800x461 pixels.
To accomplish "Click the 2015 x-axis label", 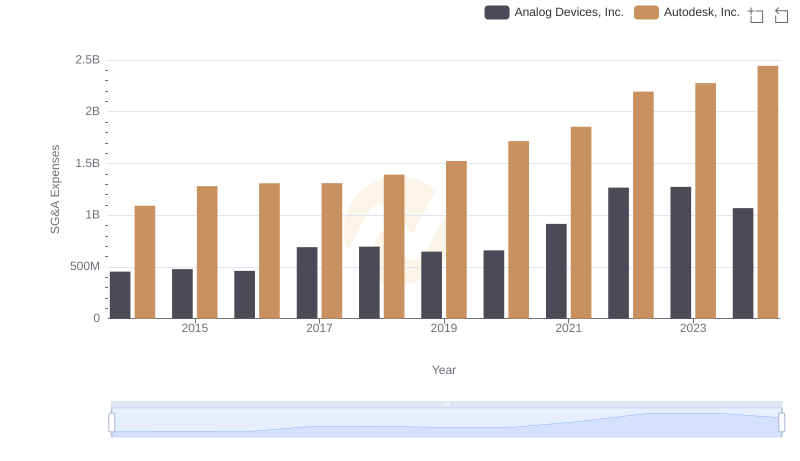I will pos(195,328).
